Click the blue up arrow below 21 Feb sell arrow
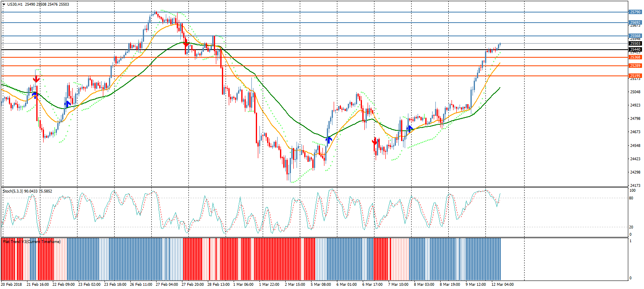Viewport: 644px width, 289px height. point(35,95)
